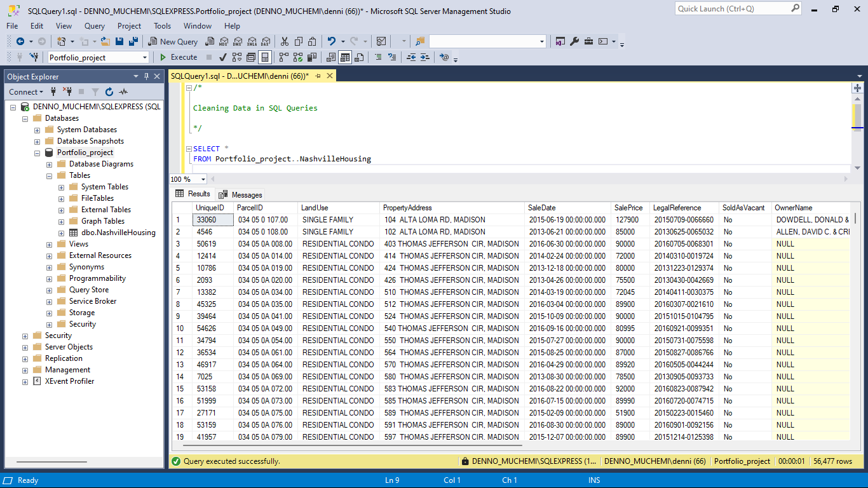
Task: Open a new DAX query editor
Action: tap(266, 41)
